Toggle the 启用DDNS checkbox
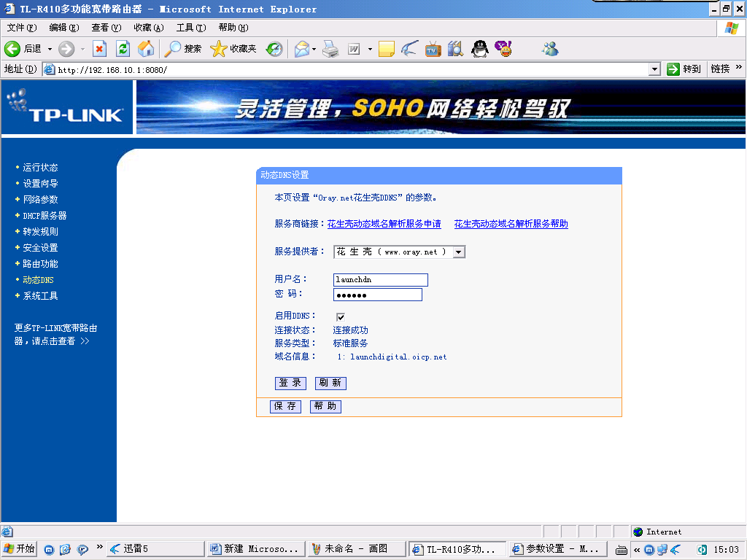 pyautogui.click(x=340, y=316)
